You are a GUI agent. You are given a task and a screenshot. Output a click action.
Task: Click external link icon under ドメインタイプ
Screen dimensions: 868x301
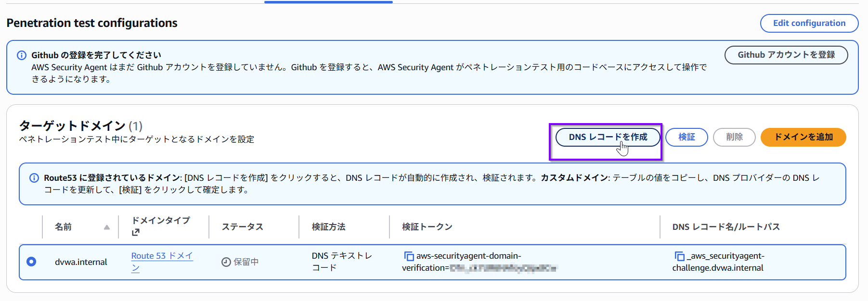click(136, 232)
